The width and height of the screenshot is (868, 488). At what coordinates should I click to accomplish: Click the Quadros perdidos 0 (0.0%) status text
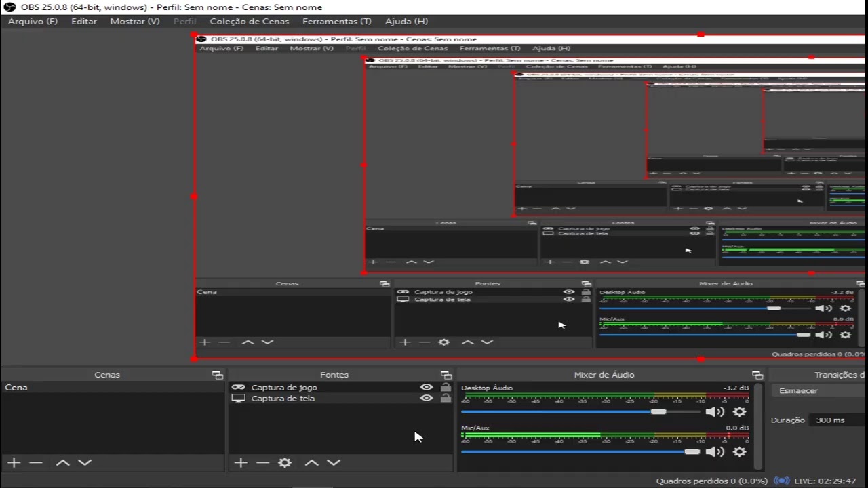(711, 481)
